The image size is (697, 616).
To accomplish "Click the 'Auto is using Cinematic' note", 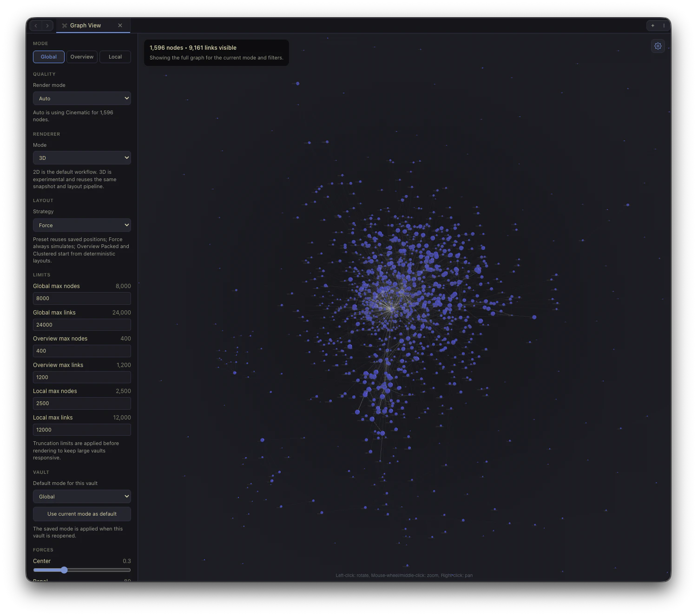I will (73, 116).
